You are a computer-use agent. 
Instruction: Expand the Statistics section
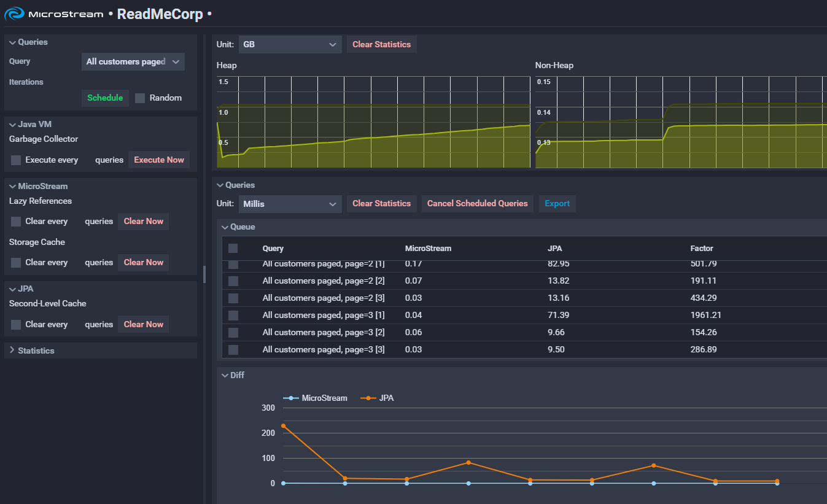32,351
